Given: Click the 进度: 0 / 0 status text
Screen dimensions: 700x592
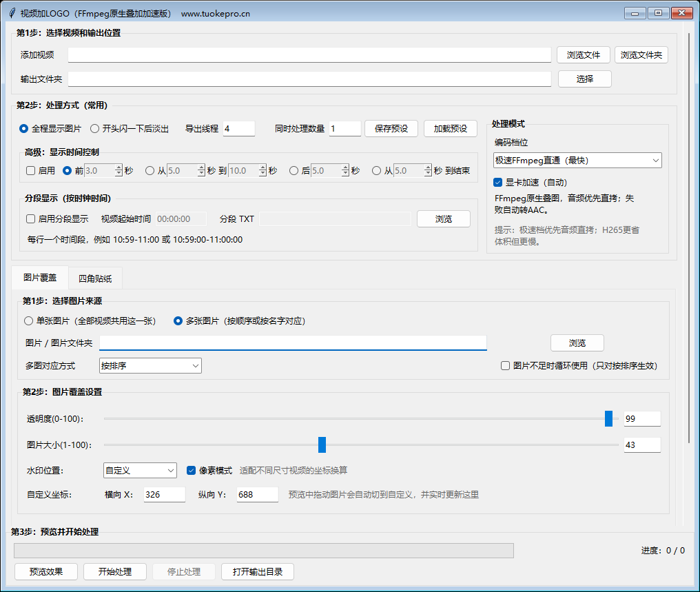Looking at the screenshot, I should (663, 551).
